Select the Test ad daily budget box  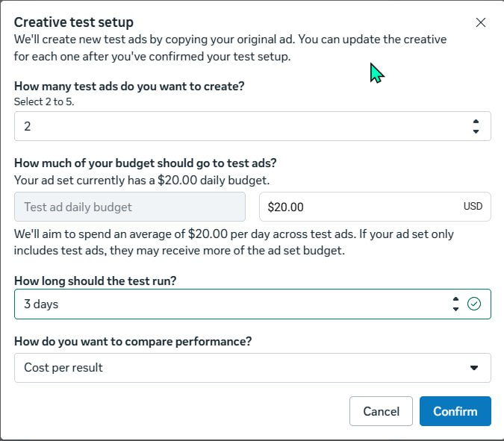pyautogui.click(x=130, y=207)
